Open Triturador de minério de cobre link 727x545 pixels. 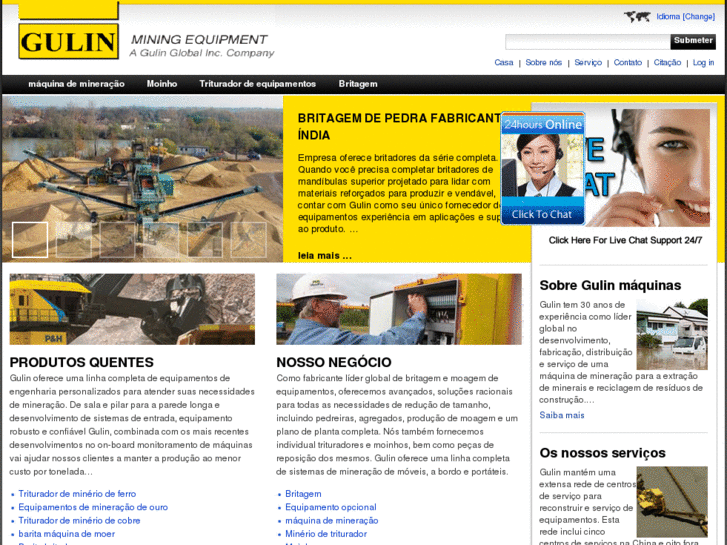coord(79,521)
